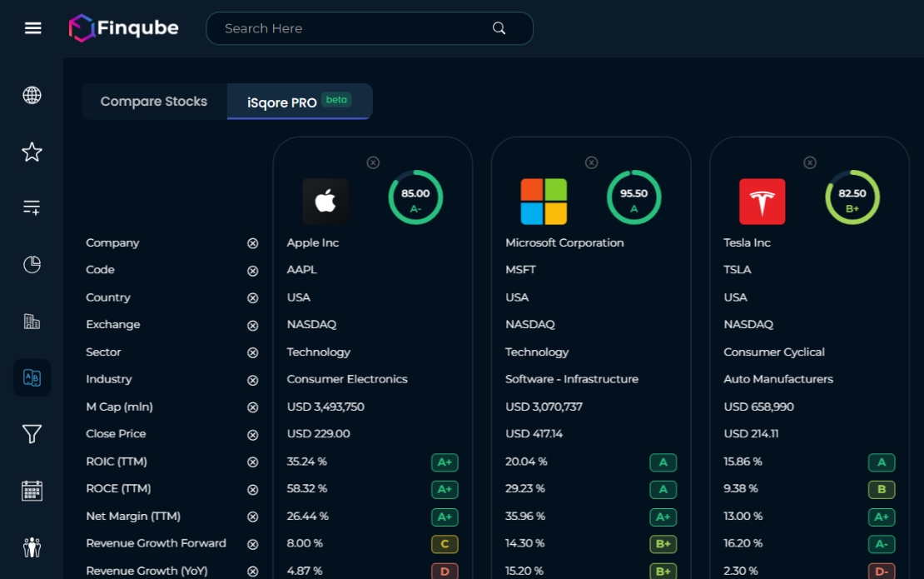Click Tesla's Revenue Growth Forward A- badge
924x579 pixels.
click(x=882, y=544)
